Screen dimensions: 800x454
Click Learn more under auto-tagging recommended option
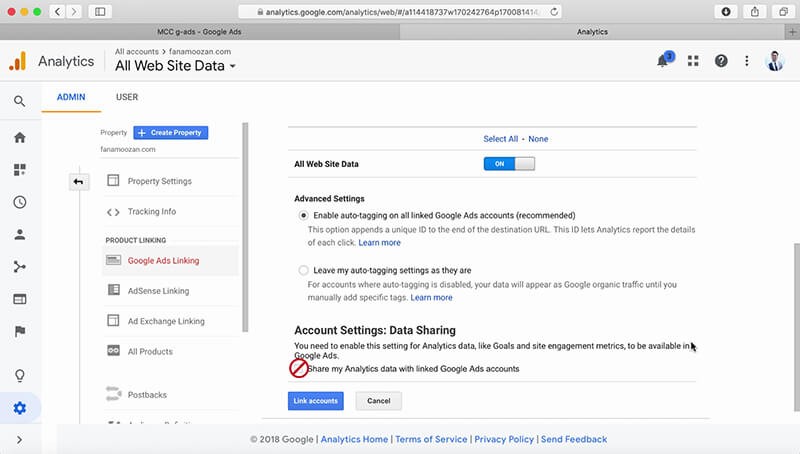379,243
